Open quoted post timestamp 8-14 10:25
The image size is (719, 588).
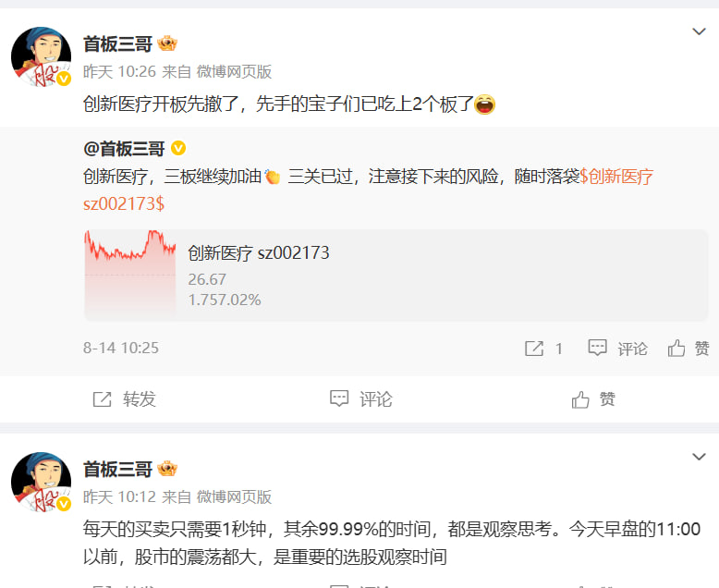[120, 349]
